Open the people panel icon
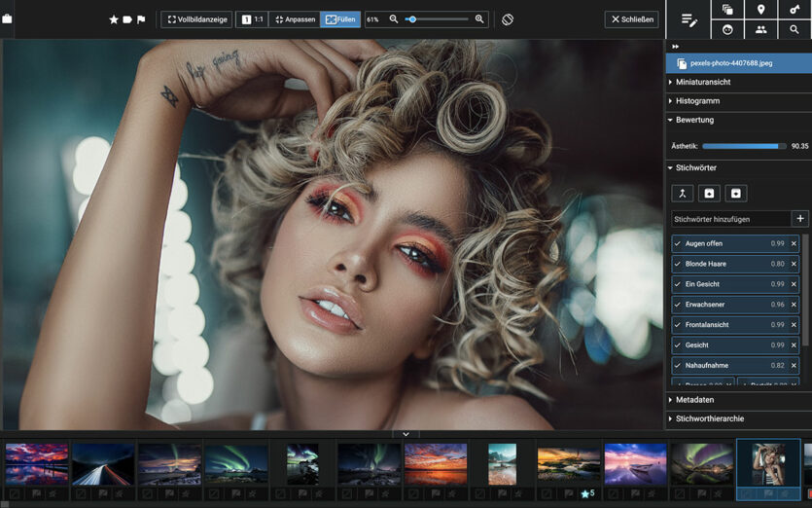812x508 pixels. pyautogui.click(x=760, y=30)
